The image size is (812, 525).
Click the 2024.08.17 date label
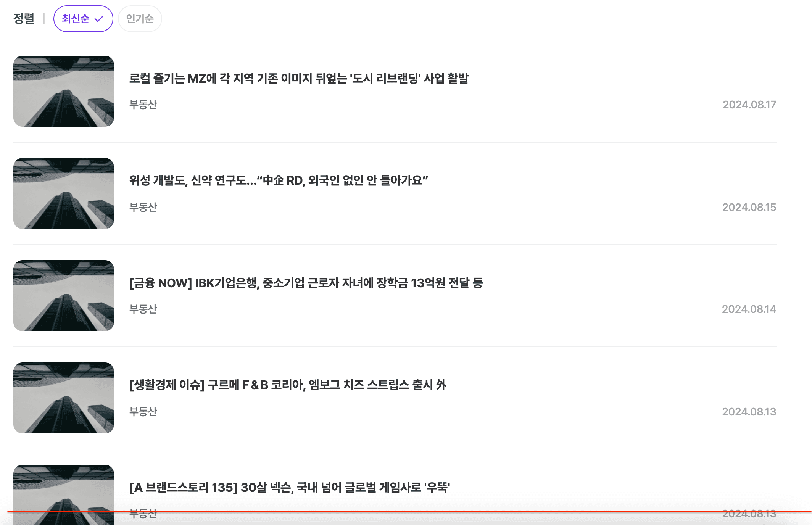(x=749, y=105)
